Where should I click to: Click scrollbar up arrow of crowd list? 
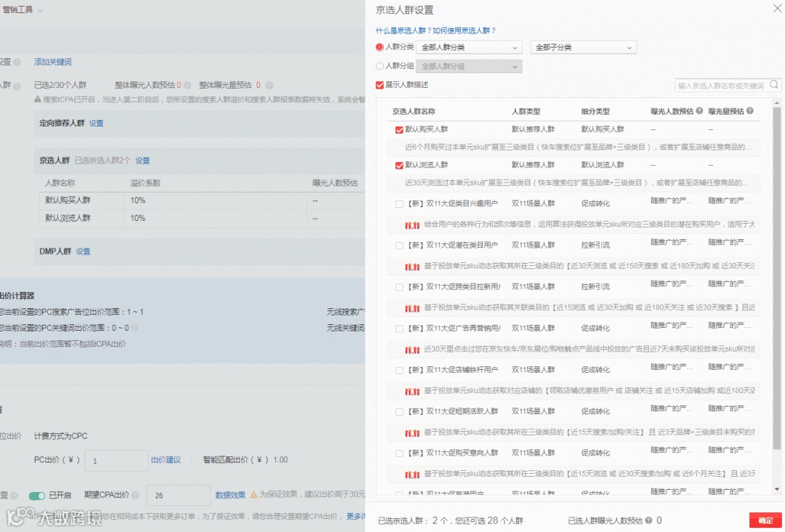[777, 102]
